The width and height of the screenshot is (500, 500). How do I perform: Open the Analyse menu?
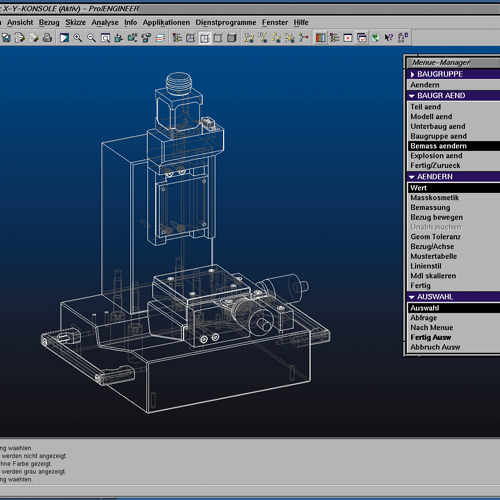point(105,22)
